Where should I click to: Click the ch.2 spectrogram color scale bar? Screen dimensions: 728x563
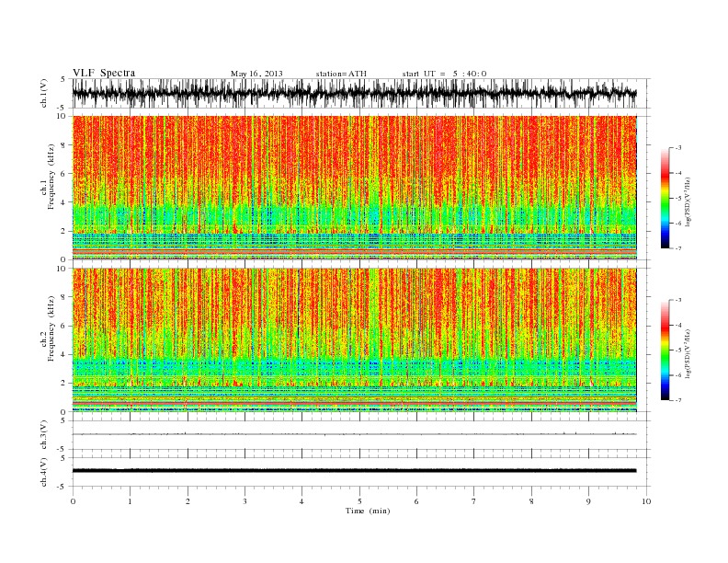coord(665,350)
